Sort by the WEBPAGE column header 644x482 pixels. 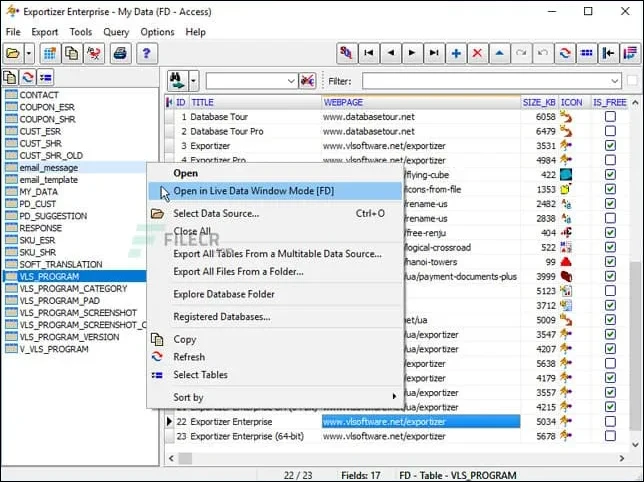421,102
